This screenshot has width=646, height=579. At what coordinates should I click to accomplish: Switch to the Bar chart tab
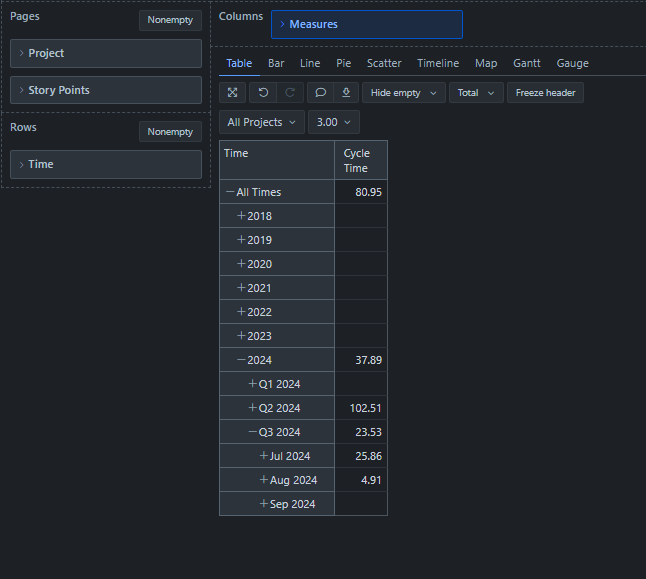[x=276, y=63]
